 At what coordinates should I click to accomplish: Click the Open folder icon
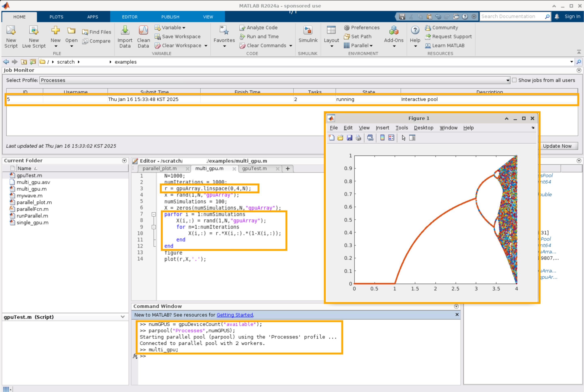coord(71,31)
